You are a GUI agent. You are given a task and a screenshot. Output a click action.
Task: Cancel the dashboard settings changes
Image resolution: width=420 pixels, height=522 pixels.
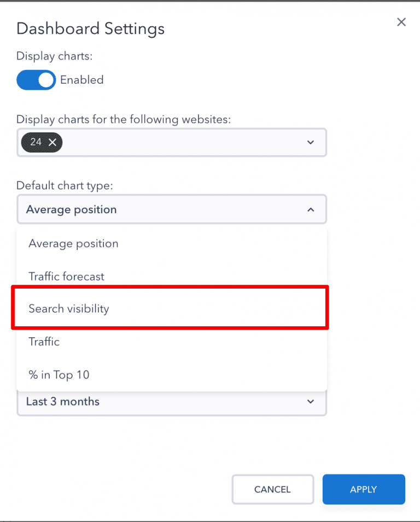272,489
